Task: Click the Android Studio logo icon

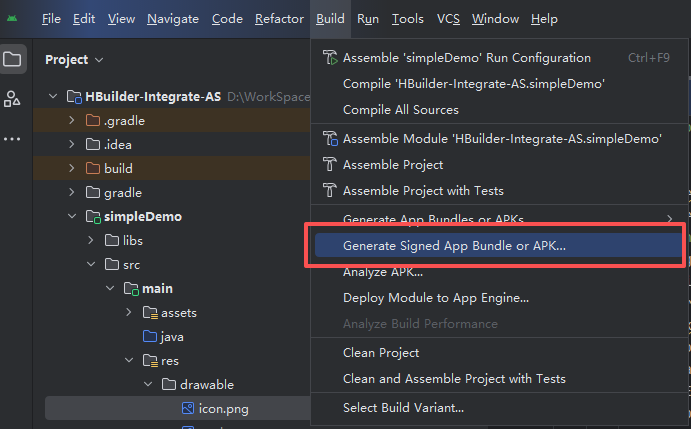Action: point(12,19)
